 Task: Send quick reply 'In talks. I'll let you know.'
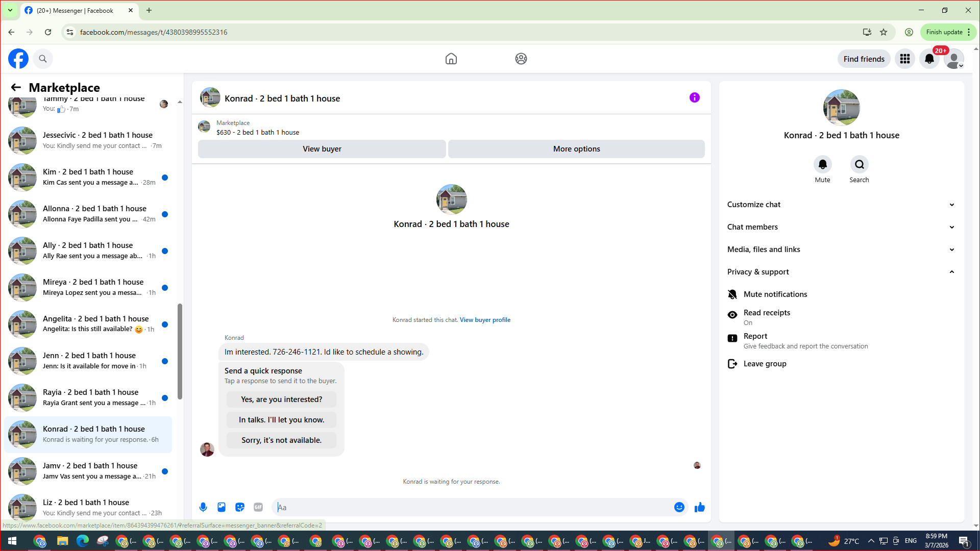(x=282, y=420)
